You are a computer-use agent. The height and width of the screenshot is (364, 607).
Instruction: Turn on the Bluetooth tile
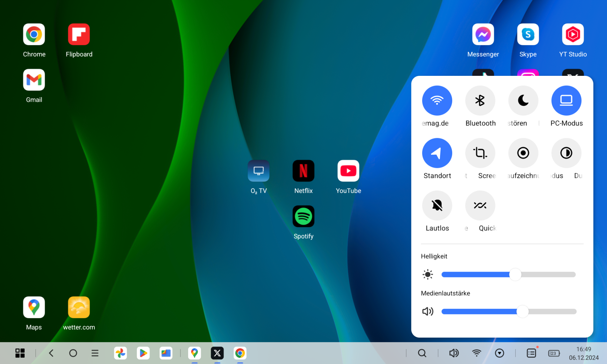(480, 100)
